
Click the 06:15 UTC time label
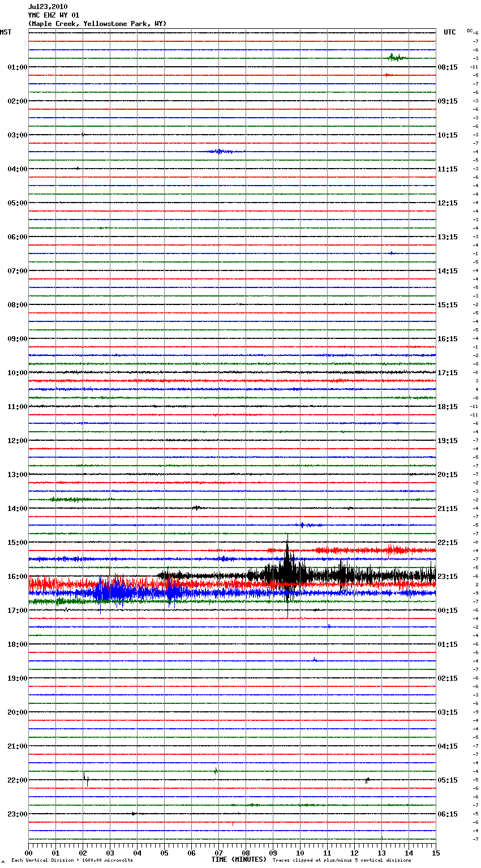click(448, 814)
